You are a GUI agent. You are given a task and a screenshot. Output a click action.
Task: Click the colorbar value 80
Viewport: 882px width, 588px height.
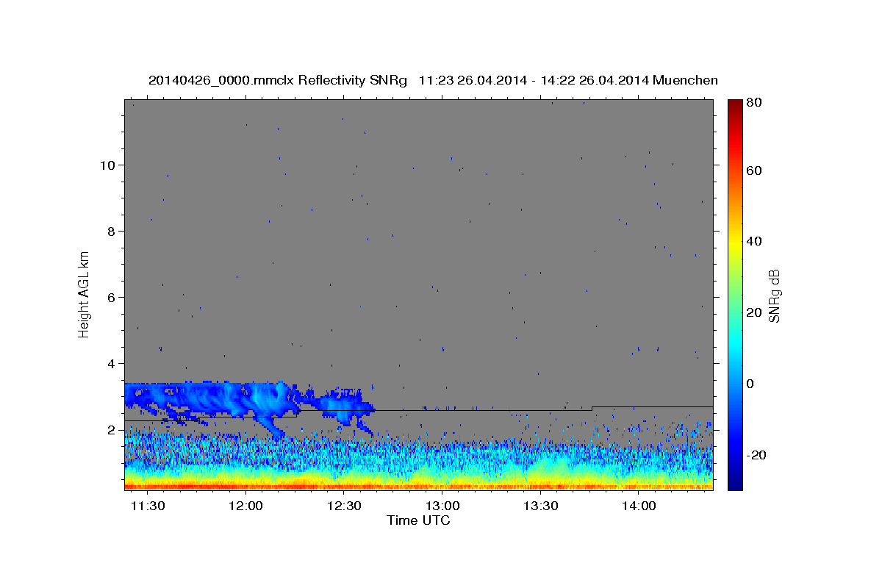(753, 103)
